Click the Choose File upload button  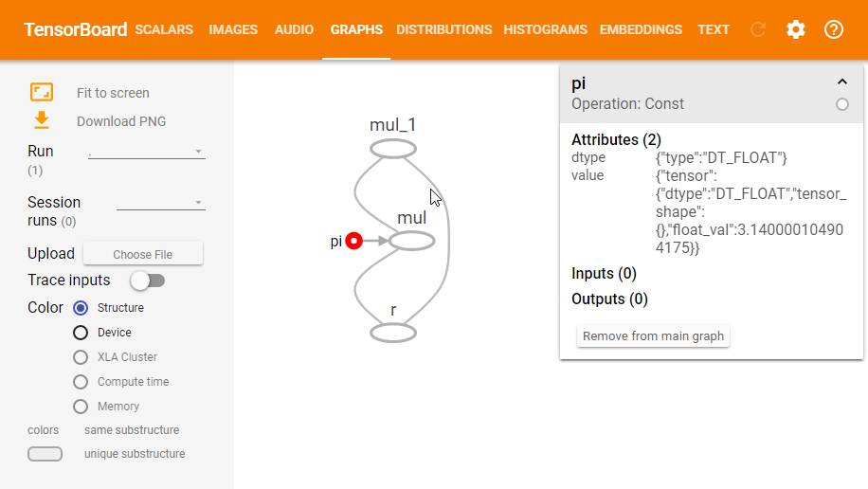[x=142, y=254]
